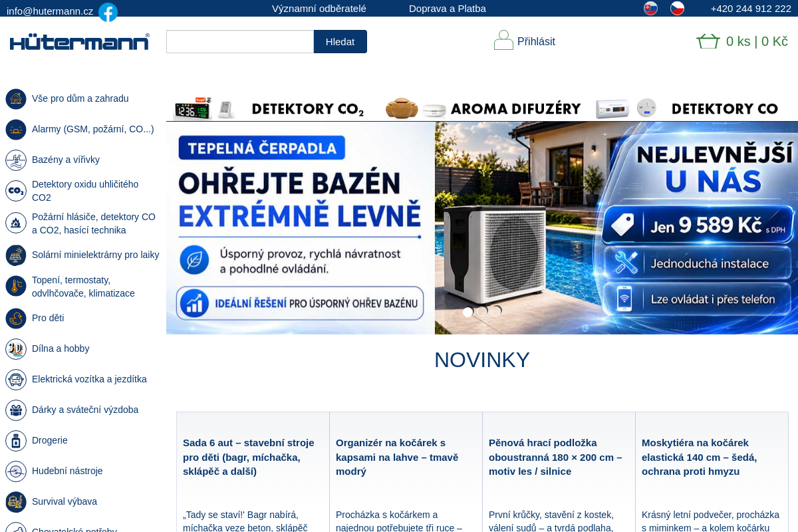The image size is (798, 532).
Task: Click the bottle icon beside Drogerie
Action: 16,441
